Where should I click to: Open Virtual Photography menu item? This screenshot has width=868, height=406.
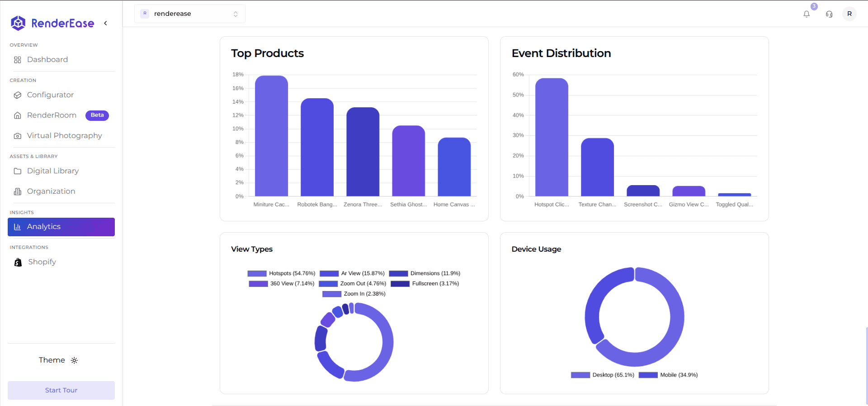point(61,136)
